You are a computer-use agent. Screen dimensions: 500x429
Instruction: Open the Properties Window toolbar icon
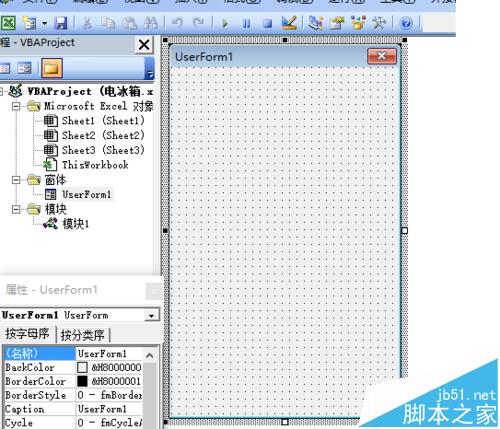337,23
